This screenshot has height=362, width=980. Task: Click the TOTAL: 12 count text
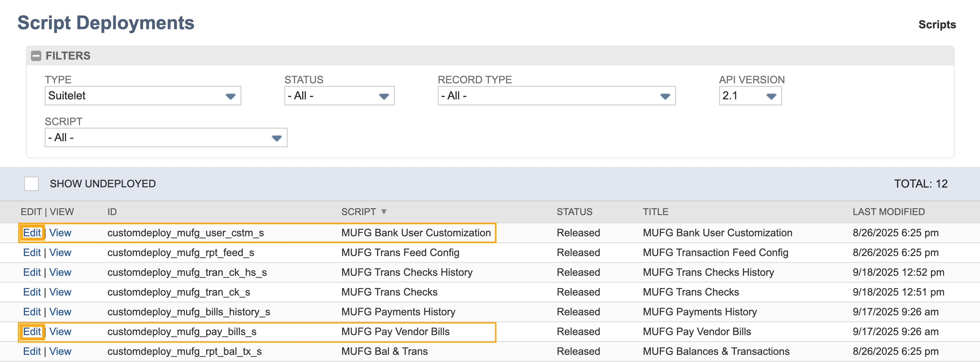pyautogui.click(x=921, y=184)
